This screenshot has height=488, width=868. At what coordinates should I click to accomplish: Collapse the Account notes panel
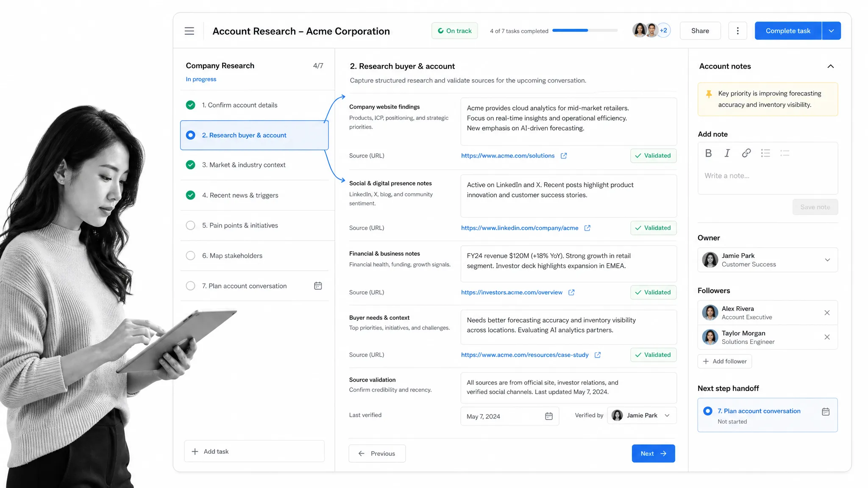coord(831,66)
